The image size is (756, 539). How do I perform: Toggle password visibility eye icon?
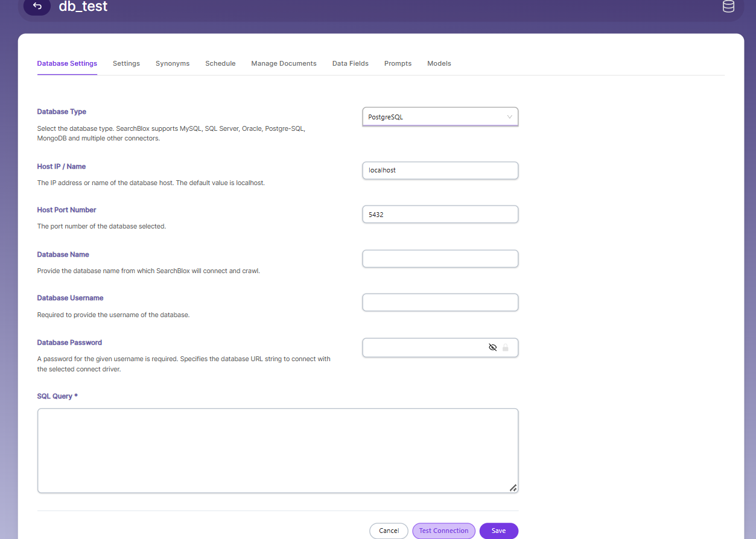492,347
